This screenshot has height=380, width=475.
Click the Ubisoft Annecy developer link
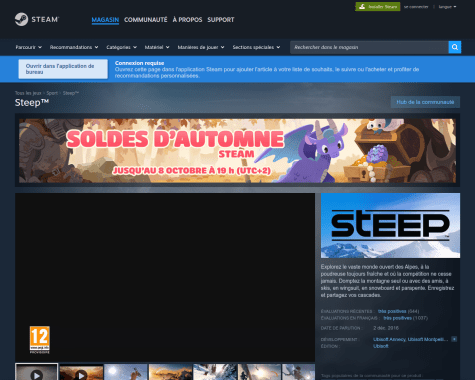[x=389, y=339]
